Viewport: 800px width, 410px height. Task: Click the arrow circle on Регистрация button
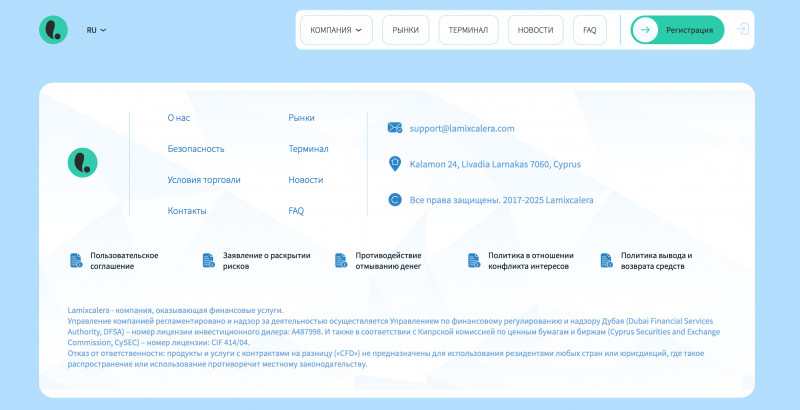(x=645, y=30)
